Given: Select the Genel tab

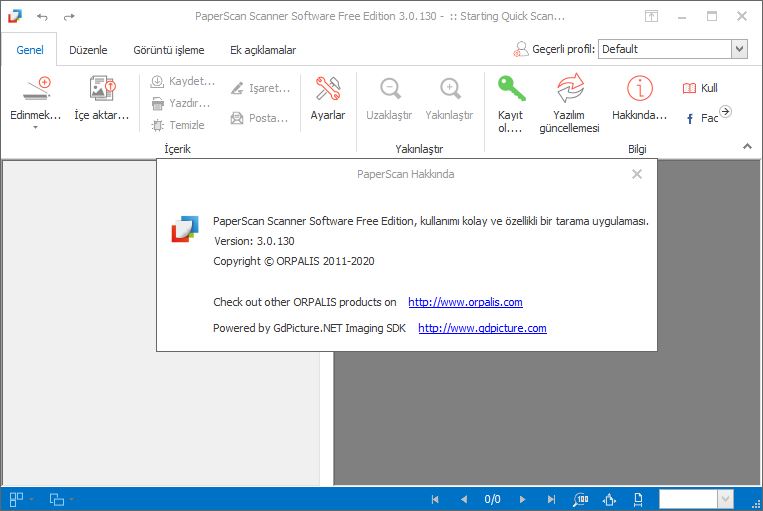Looking at the screenshot, I should [30, 50].
